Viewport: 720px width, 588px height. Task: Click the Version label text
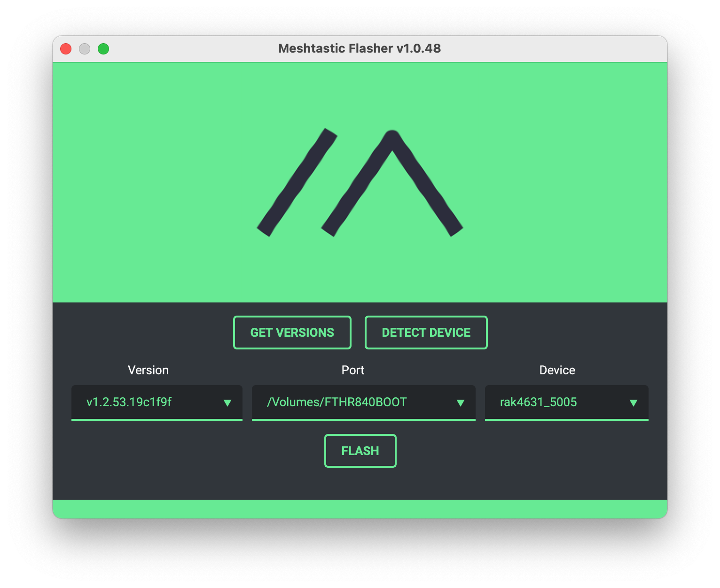click(148, 370)
